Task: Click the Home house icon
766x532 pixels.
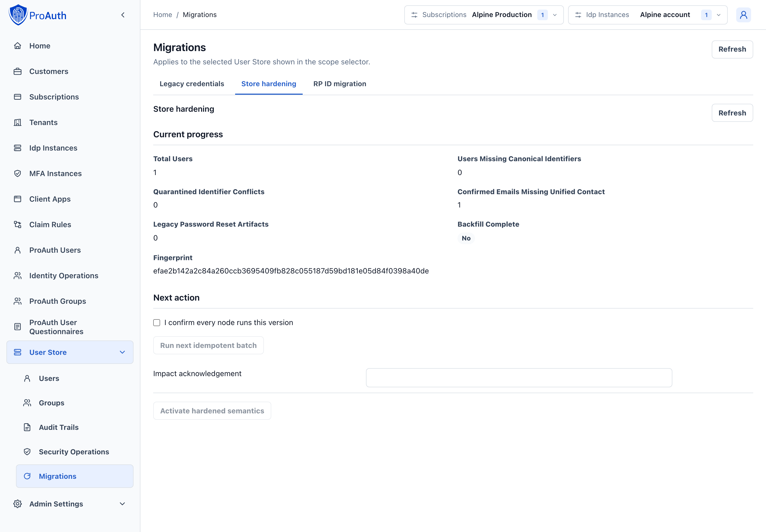Action: coord(18,46)
